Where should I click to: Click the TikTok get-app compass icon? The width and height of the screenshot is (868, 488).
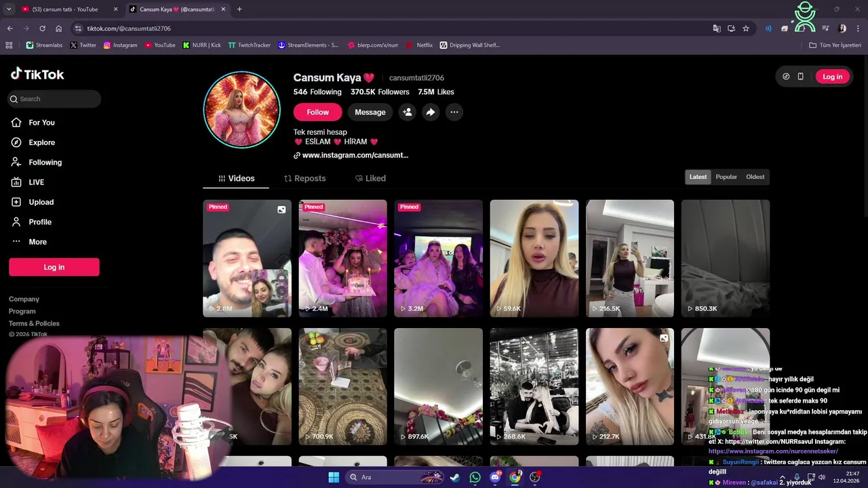pos(786,77)
